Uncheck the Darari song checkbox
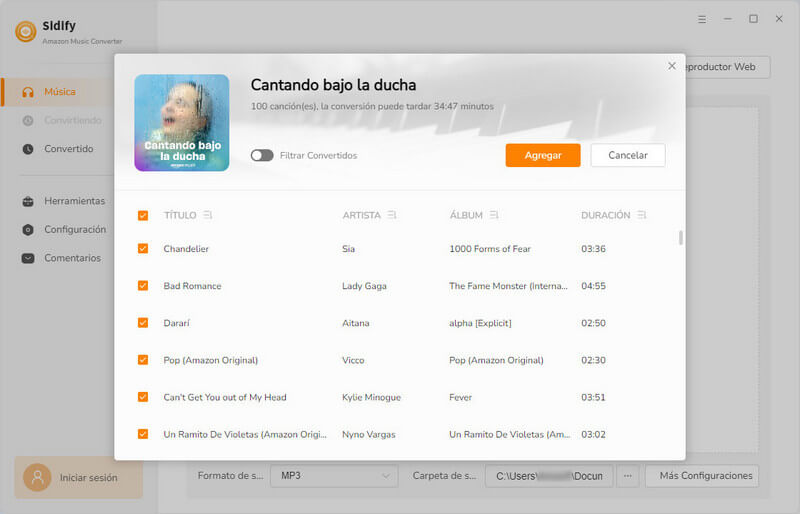Viewport: 800px width, 514px height. pos(143,323)
